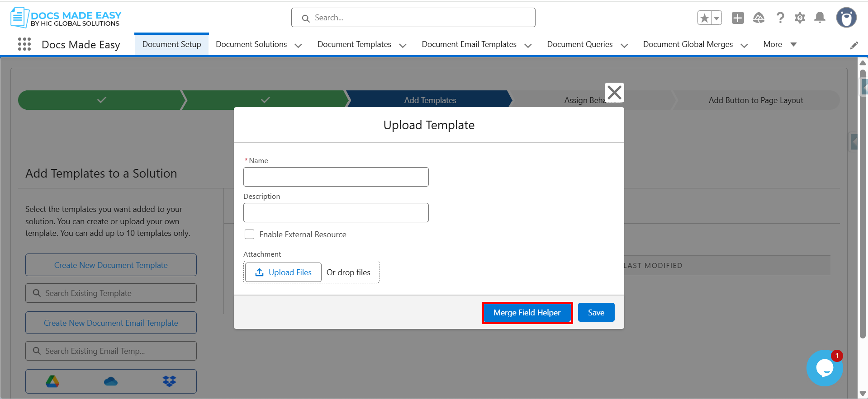
Task: Click the Merge Field Helper button
Action: (527, 313)
